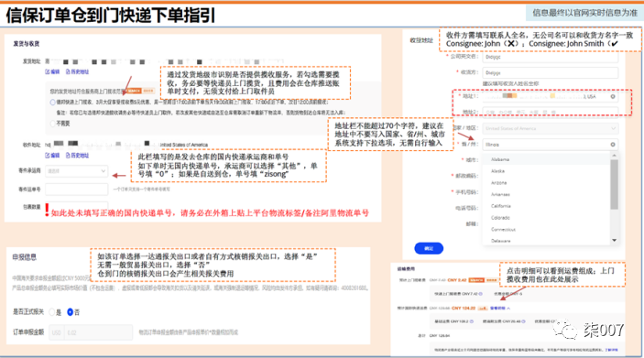Click the 地址2 address input field

tap(551, 112)
